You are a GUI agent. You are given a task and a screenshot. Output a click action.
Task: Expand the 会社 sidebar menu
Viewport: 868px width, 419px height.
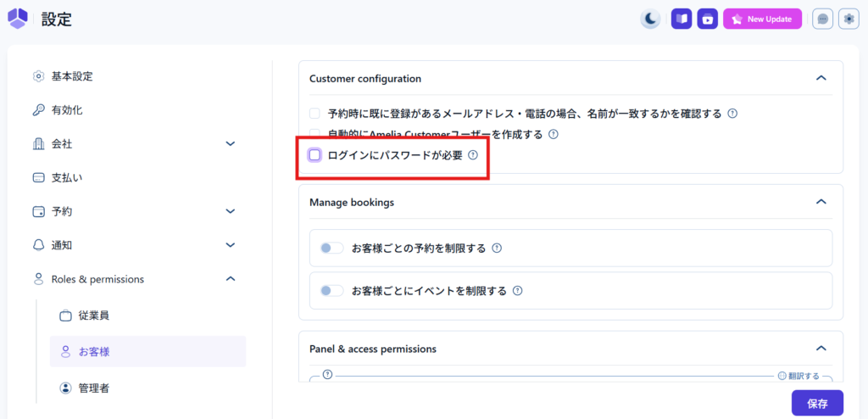pyautogui.click(x=230, y=143)
